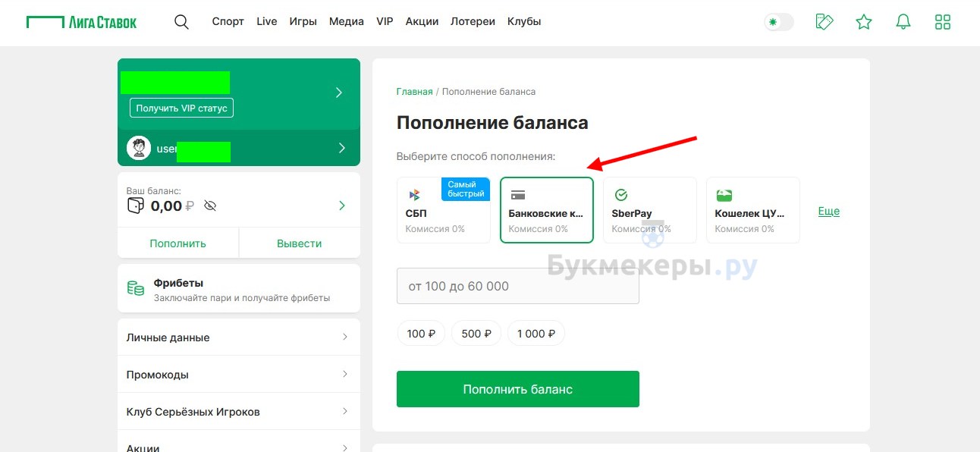Click the Пополнить баланс button
980x452 pixels.
point(518,389)
